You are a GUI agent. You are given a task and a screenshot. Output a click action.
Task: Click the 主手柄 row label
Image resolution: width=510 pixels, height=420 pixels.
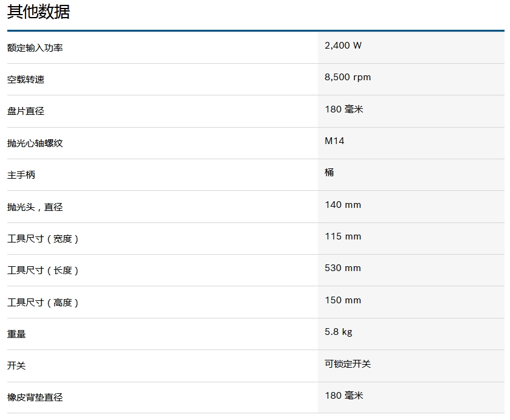click(x=21, y=175)
